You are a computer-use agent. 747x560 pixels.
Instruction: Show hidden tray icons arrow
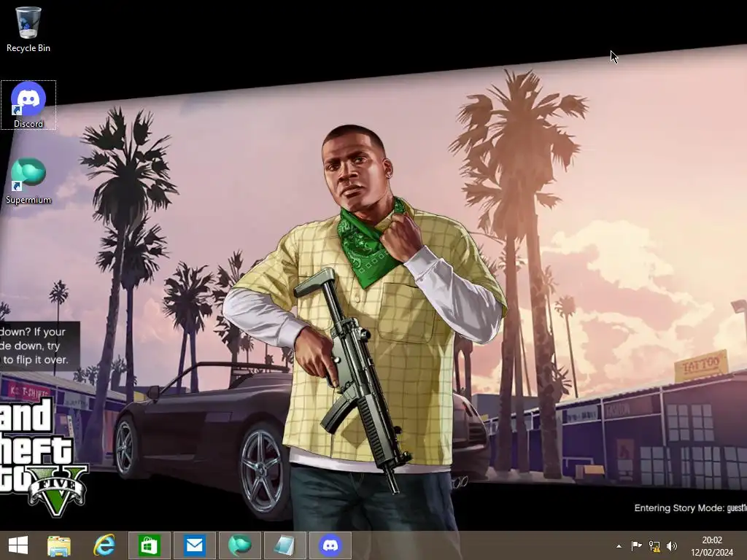(x=619, y=546)
